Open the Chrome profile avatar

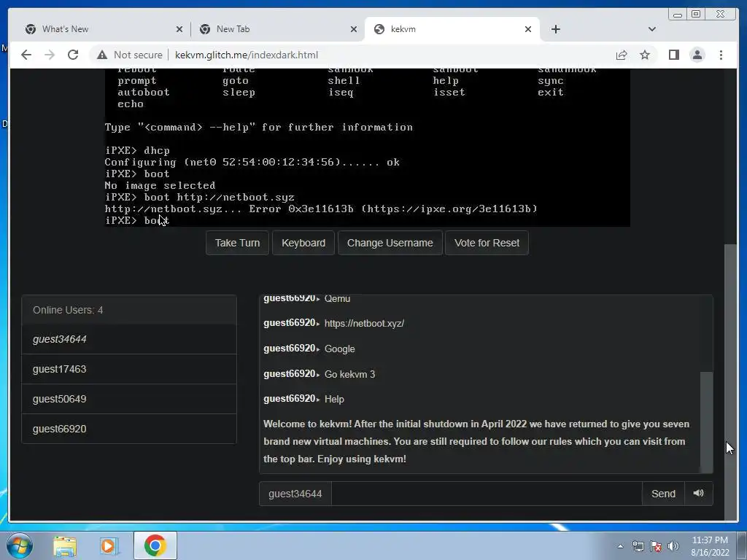(x=697, y=55)
